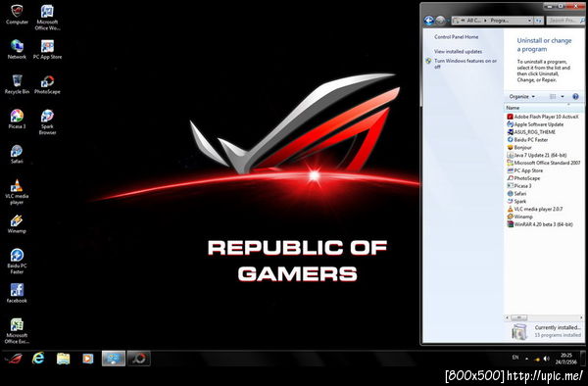
Task: Open the Spark Browser desktop icon
Action: point(47,121)
